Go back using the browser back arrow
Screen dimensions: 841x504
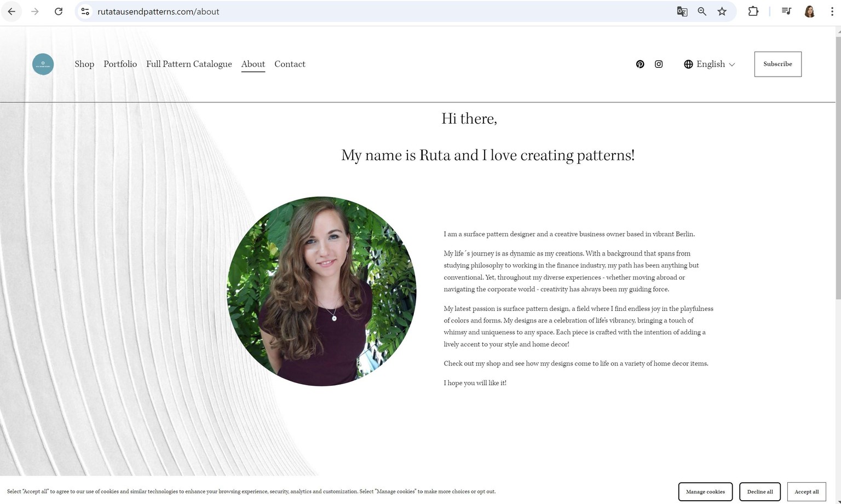tap(11, 11)
